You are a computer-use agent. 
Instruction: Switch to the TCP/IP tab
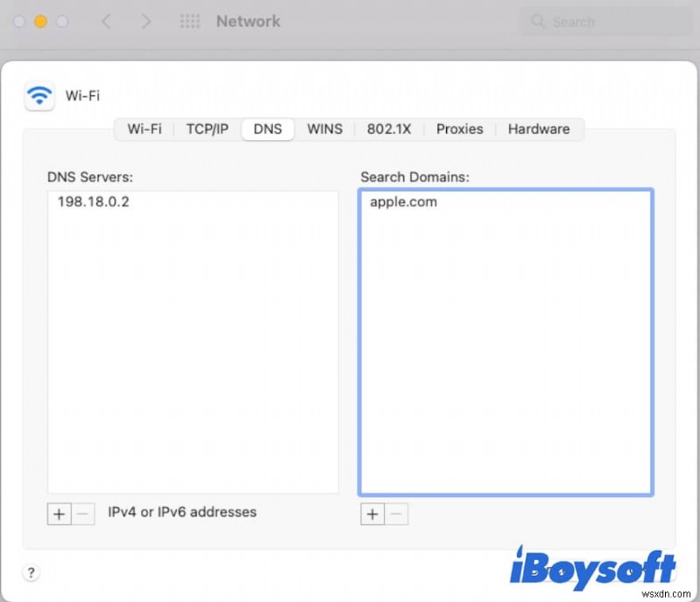[206, 129]
